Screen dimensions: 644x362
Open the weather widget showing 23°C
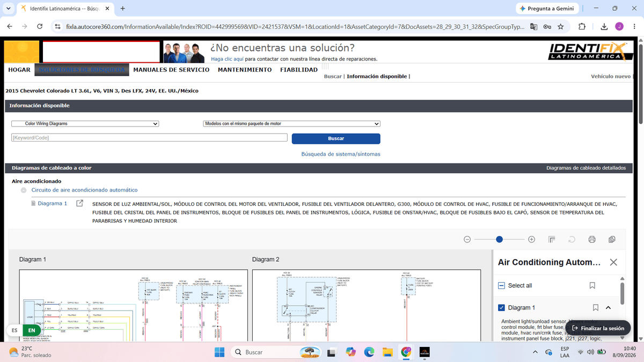pos(31,352)
